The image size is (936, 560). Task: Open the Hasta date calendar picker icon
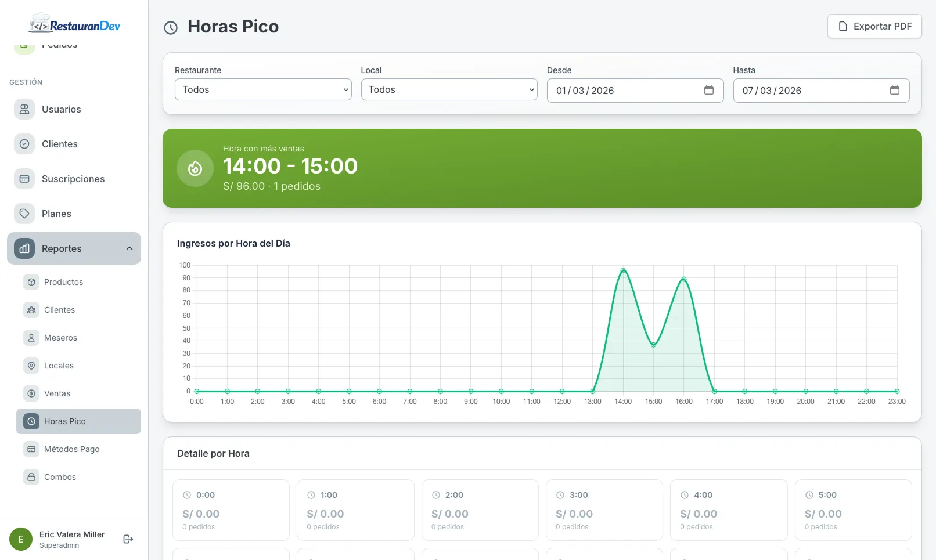point(894,90)
